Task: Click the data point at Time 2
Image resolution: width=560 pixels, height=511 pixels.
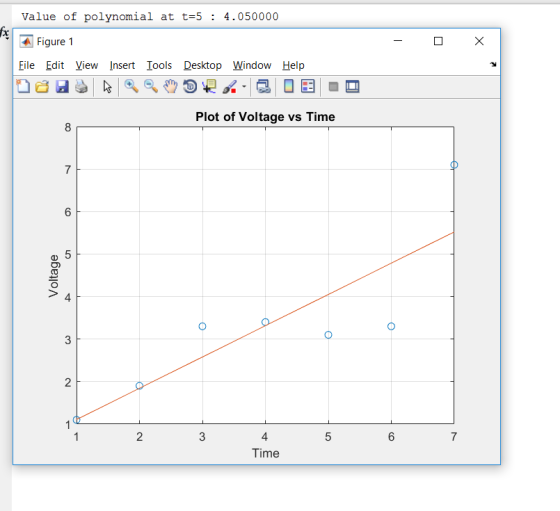Action: (139, 386)
